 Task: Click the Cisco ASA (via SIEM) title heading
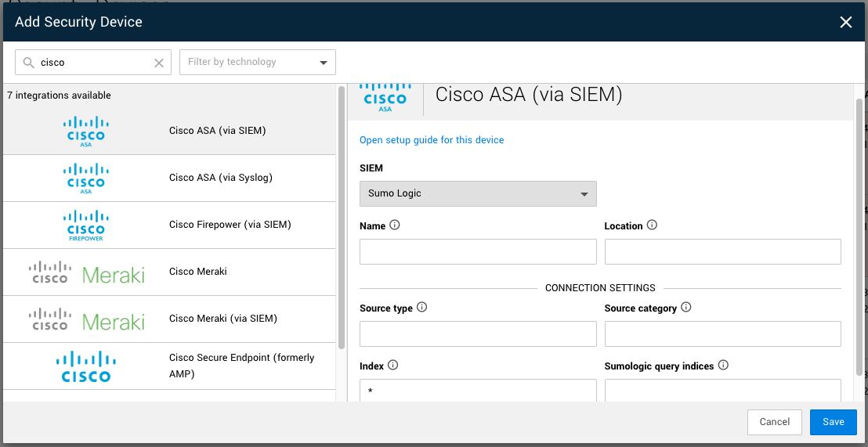[x=530, y=96]
